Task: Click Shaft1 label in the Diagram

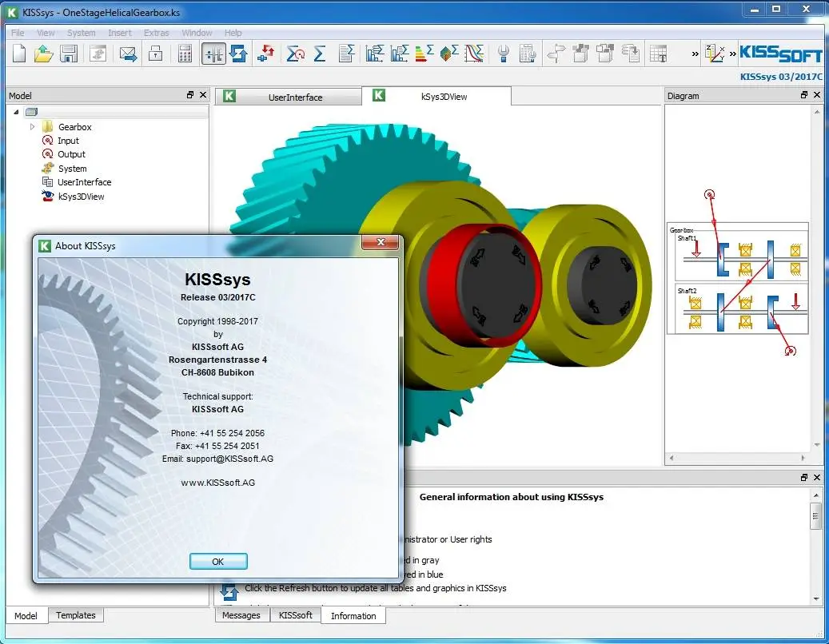Action: [x=687, y=238]
